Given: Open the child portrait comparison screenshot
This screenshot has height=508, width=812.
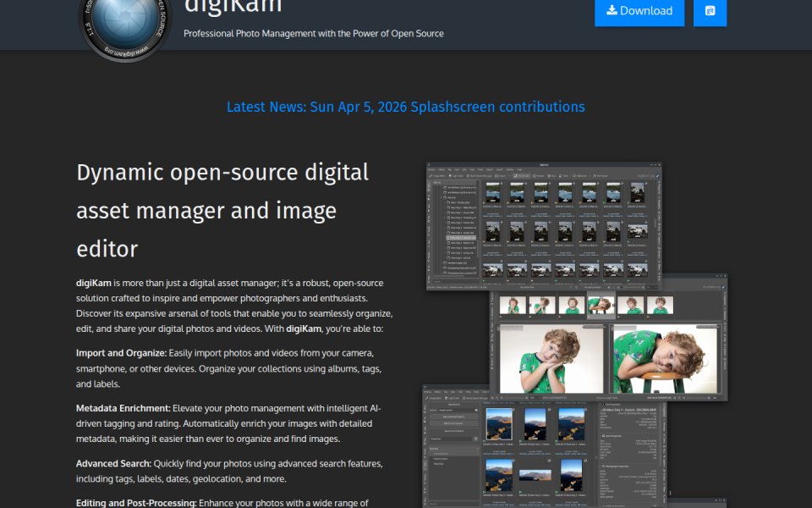Looking at the screenshot, I should coord(608,337).
